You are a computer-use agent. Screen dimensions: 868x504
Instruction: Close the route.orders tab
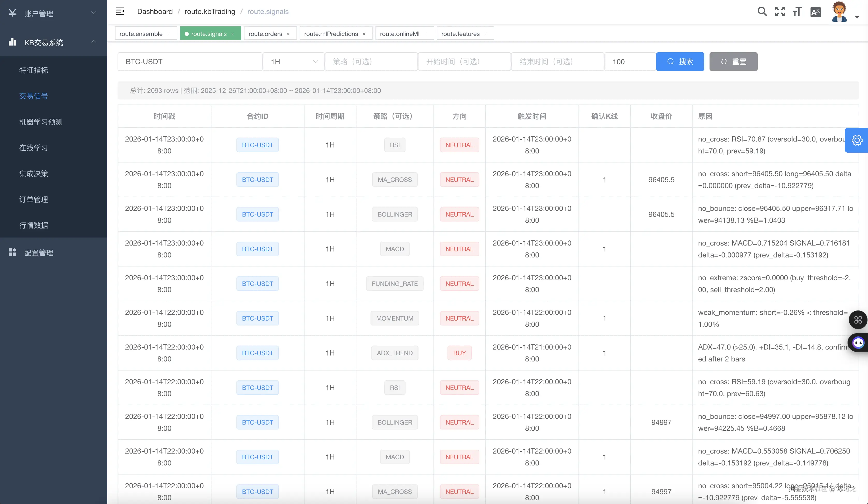tap(288, 34)
